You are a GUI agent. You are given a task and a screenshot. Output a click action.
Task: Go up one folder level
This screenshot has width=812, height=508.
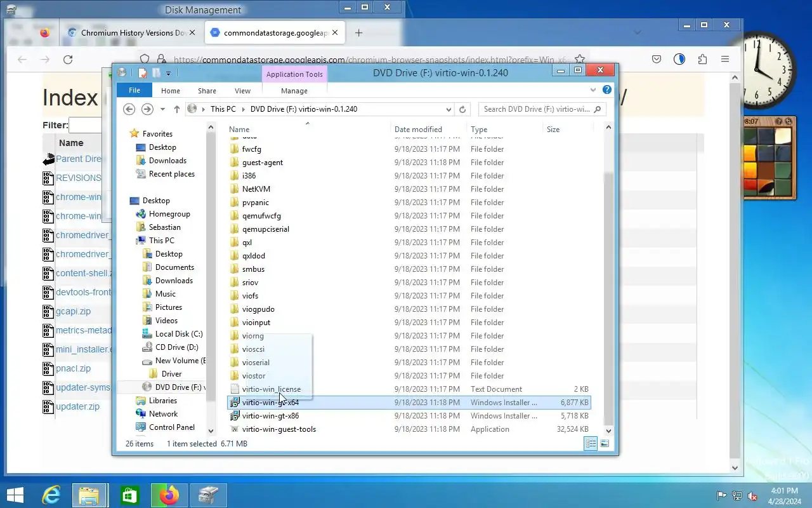[176, 109]
